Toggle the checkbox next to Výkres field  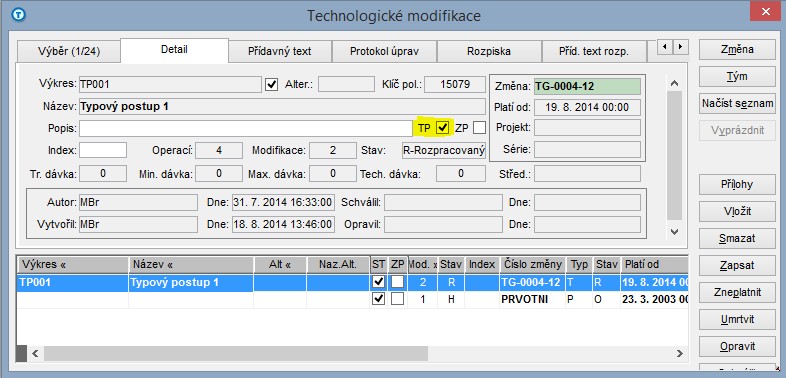pyautogui.click(x=271, y=84)
